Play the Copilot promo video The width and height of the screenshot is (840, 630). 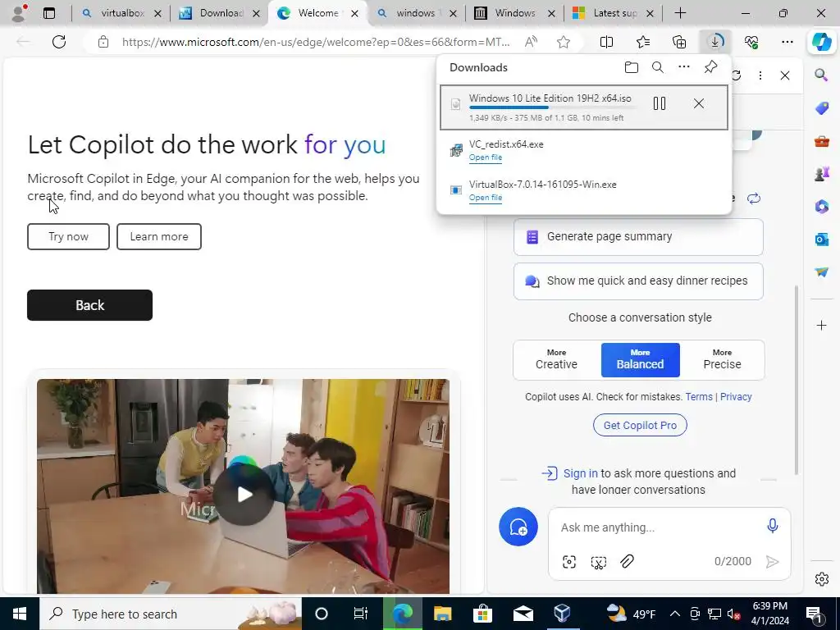[x=244, y=494]
